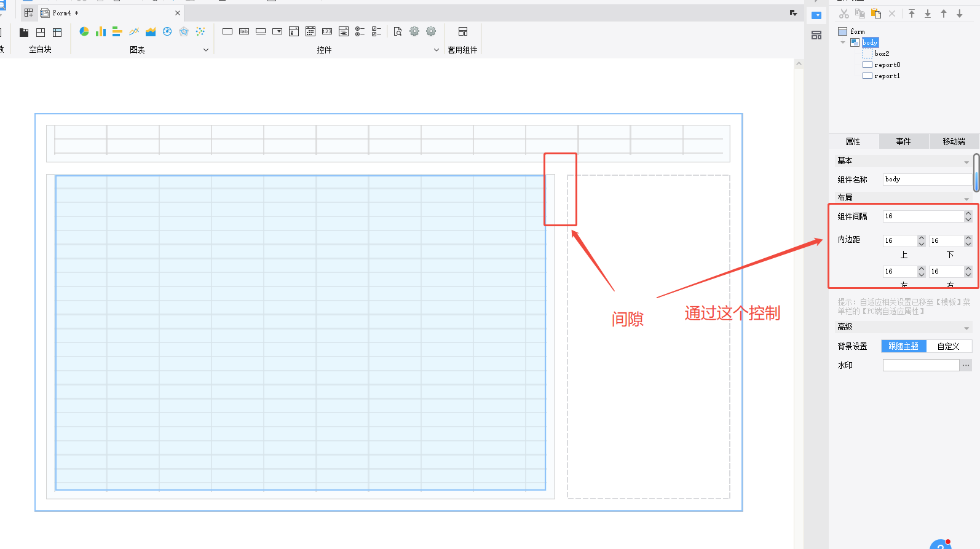The height and width of the screenshot is (549, 980).
Task: Select the radio button group widget
Action: (x=360, y=31)
